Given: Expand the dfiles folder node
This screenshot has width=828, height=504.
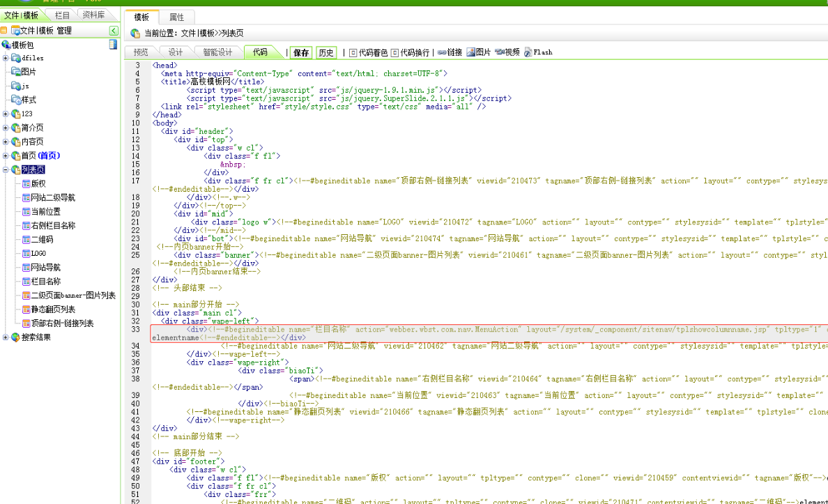Looking at the screenshot, I should point(6,58).
